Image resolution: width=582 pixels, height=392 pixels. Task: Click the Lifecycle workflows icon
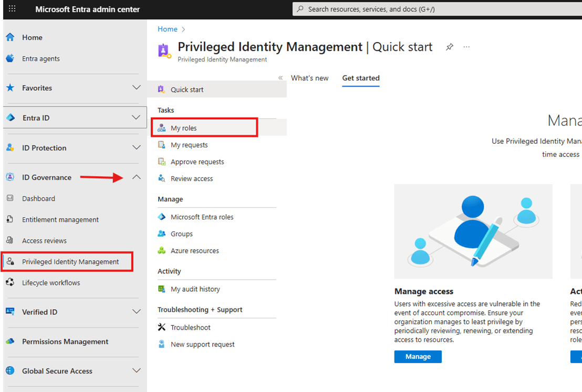(x=10, y=282)
